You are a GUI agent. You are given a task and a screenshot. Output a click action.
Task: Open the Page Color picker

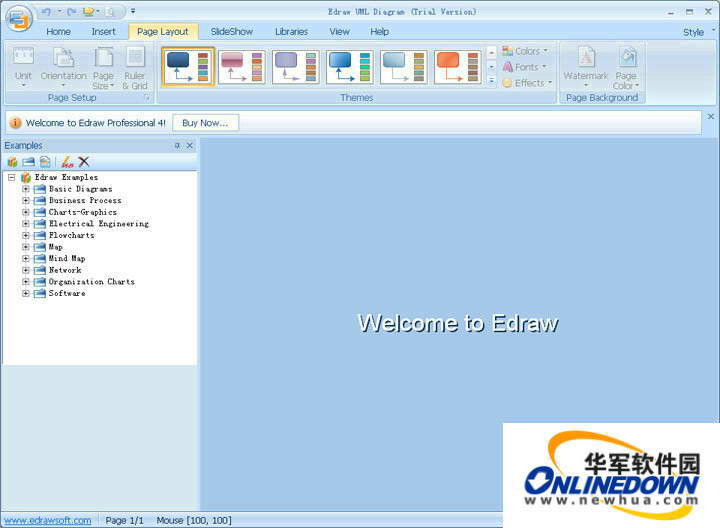click(626, 68)
